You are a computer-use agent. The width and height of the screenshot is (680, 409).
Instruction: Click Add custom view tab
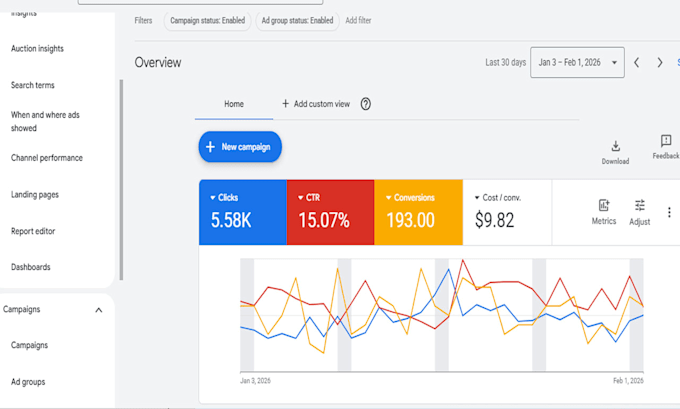tap(316, 104)
